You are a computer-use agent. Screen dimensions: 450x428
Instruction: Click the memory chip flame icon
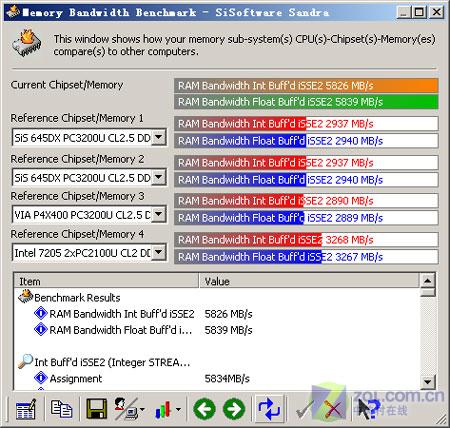tap(27, 43)
